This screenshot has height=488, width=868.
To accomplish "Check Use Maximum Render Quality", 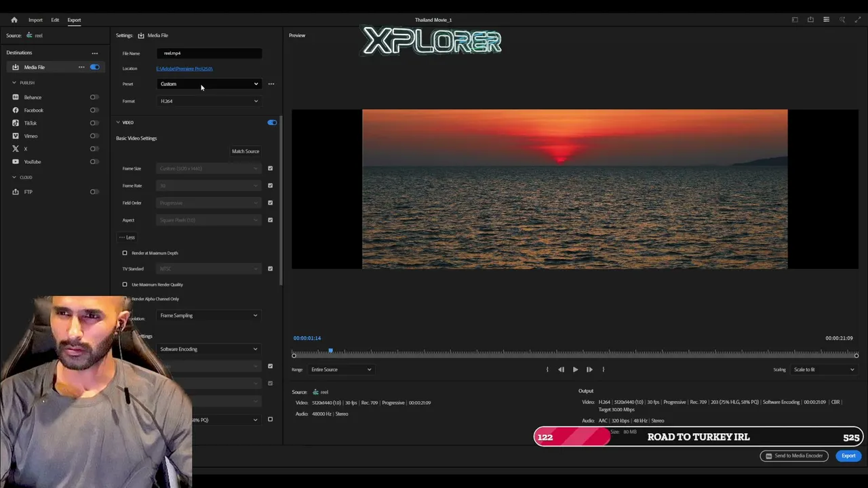I will (x=125, y=285).
